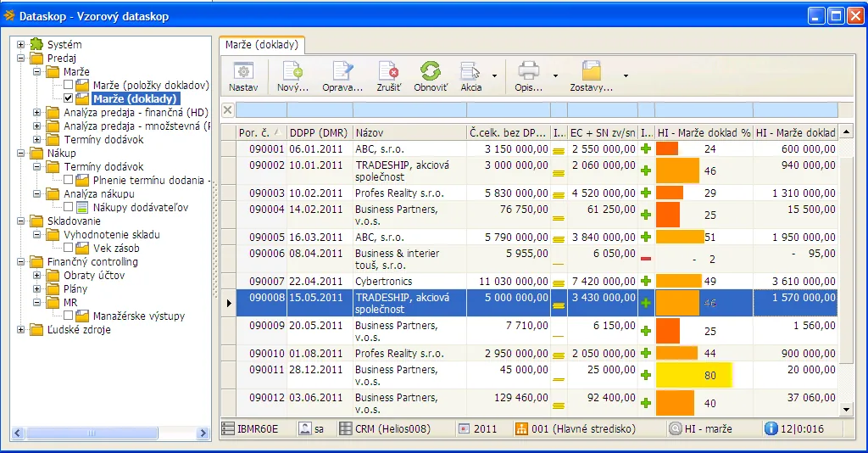Switch to the Marže (doklady) tab
This screenshot has height=453, width=868.
[262, 45]
